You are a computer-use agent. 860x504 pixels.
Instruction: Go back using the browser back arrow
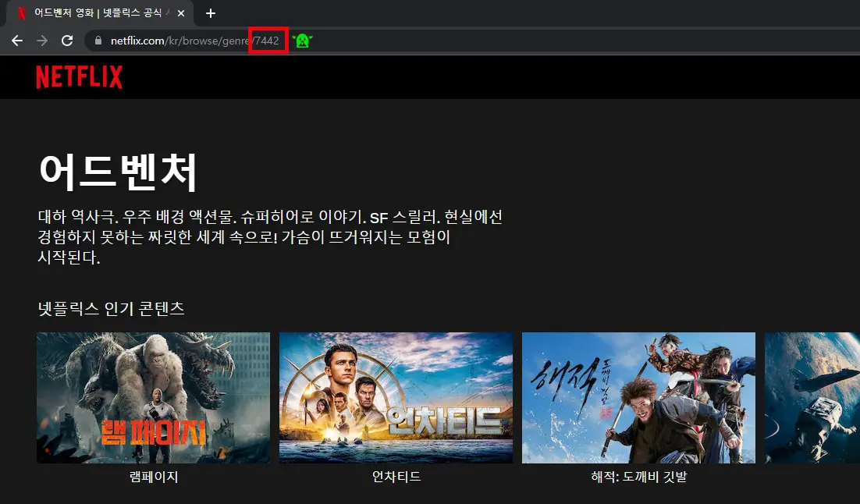pyautogui.click(x=17, y=41)
